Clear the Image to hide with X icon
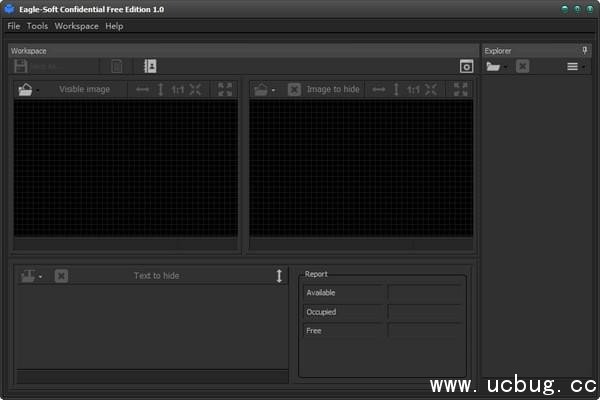This screenshot has width=600, height=400. click(294, 90)
